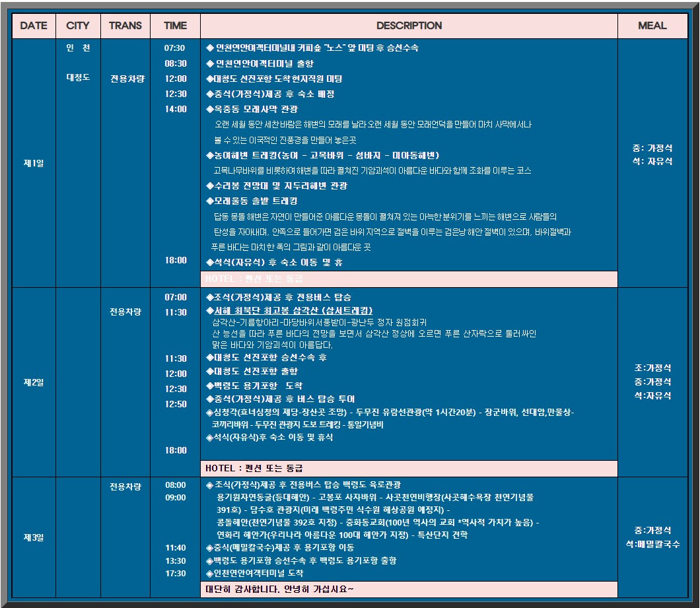Click '대단히 감사합니다. 안녕히 가십시요~' closing line
700x608 pixels.
click(279, 590)
